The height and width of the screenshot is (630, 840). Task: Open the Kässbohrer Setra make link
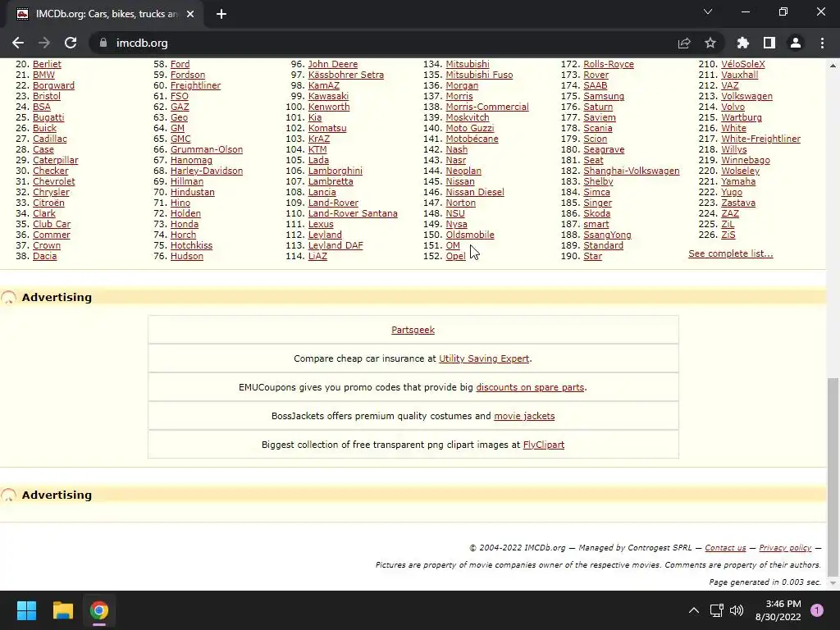click(x=346, y=75)
